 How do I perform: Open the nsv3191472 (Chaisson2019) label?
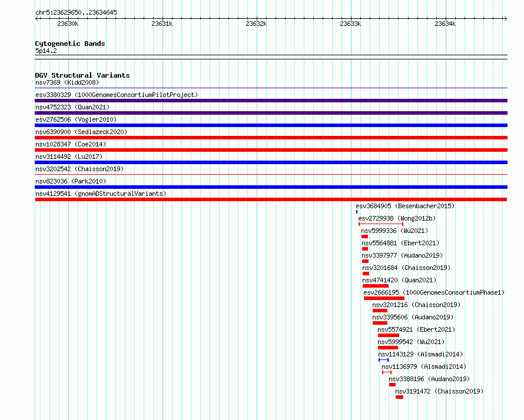click(x=439, y=391)
